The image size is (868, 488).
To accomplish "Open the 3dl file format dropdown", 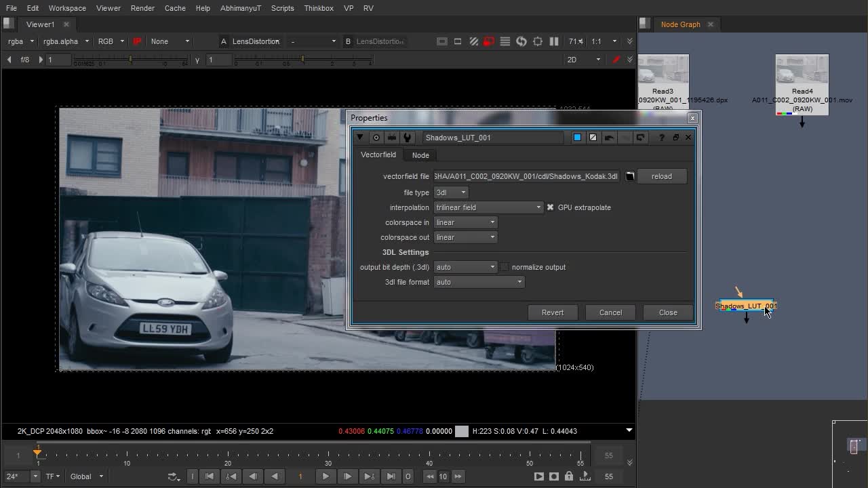I will (x=479, y=282).
